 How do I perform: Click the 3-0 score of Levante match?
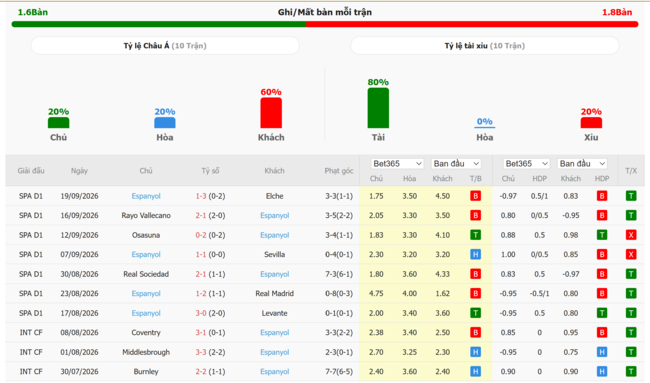[201, 313]
